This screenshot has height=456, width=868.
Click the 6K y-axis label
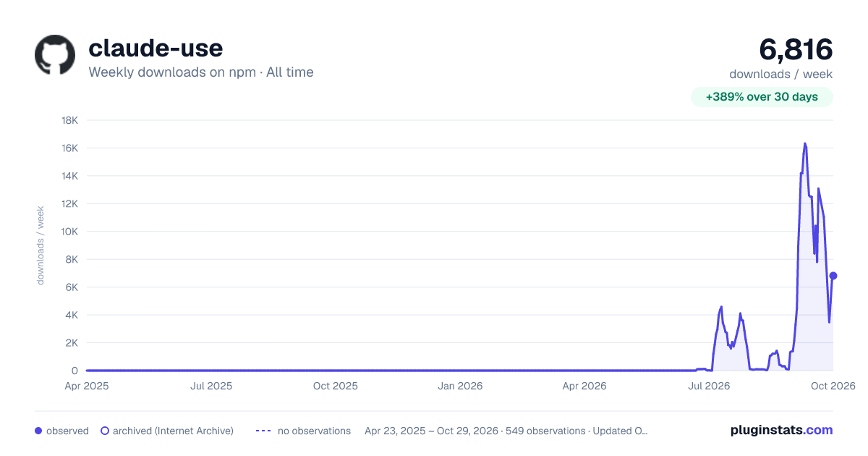point(72,287)
